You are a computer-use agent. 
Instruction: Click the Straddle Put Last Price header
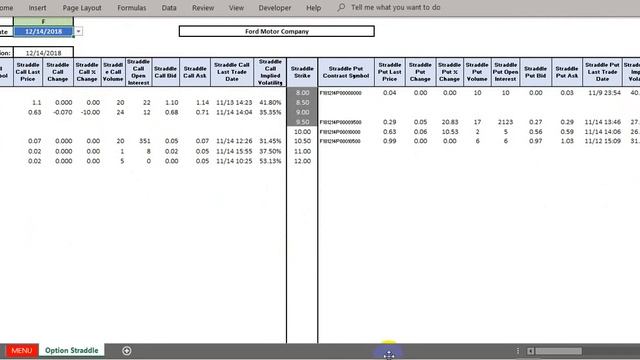[x=389, y=72]
